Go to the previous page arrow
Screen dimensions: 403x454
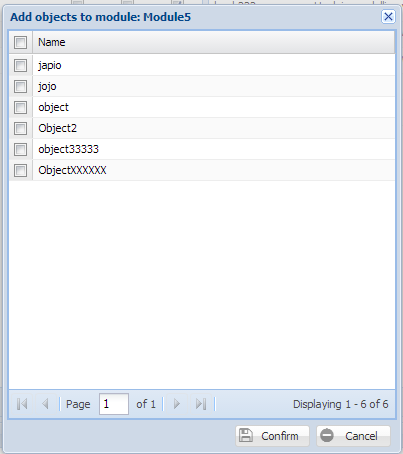tap(45, 404)
